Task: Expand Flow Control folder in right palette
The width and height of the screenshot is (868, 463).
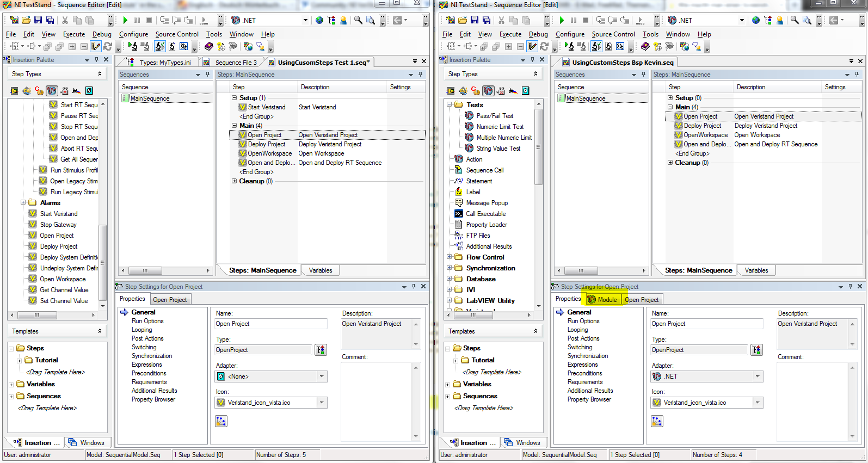Action: pyautogui.click(x=450, y=257)
